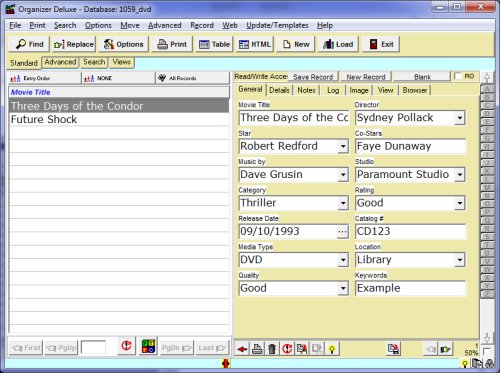
Task: Click the NONE secondary sort icon
Action: (89, 78)
